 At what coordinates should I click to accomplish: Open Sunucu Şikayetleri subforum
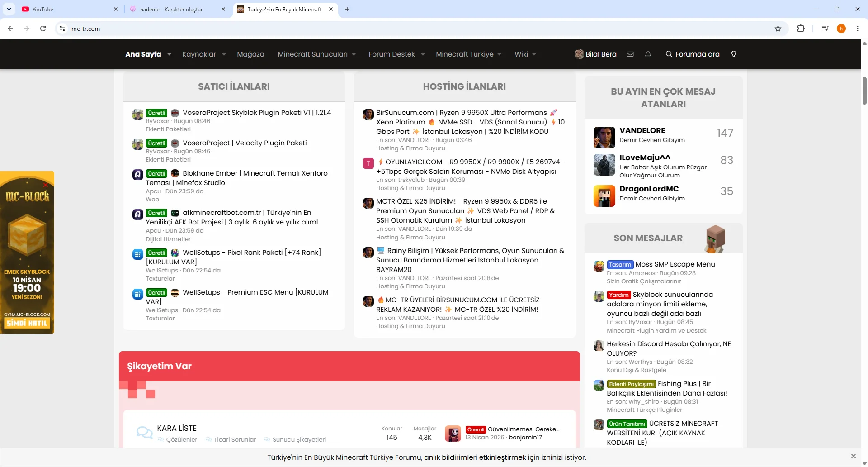pos(299,439)
